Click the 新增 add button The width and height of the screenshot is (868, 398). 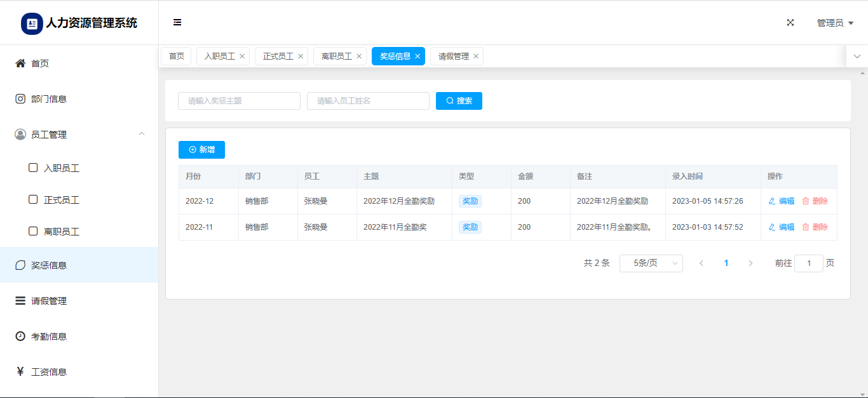point(201,150)
